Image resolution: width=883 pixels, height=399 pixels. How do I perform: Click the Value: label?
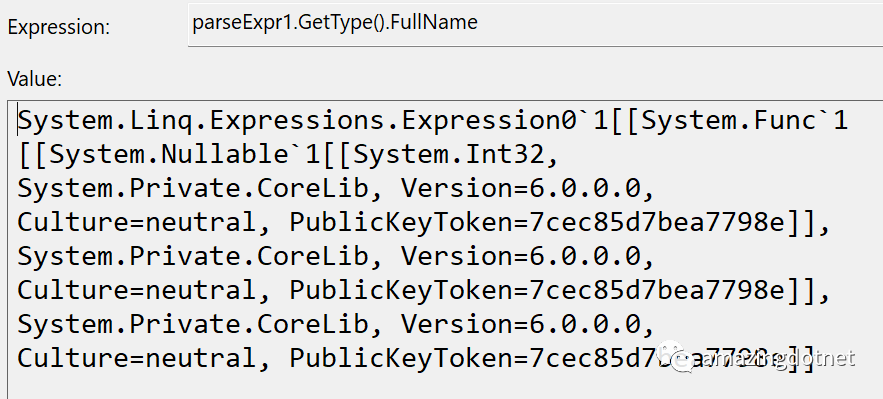[34, 79]
